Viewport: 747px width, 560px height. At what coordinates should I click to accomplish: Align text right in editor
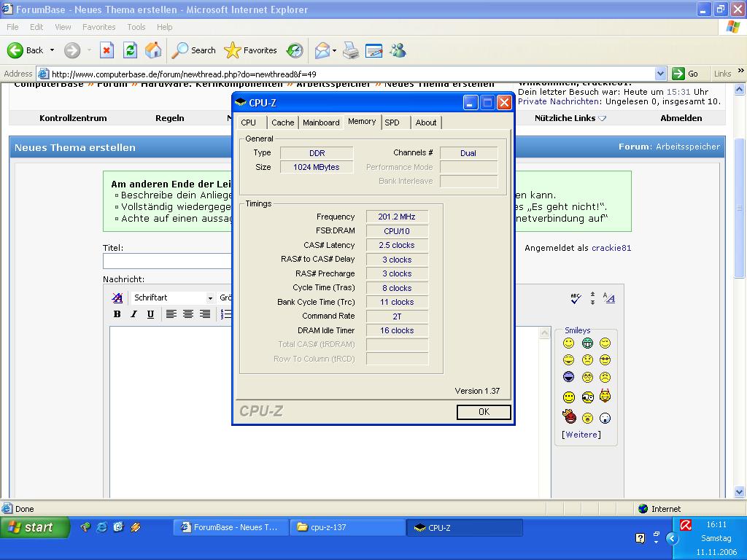[x=205, y=314]
